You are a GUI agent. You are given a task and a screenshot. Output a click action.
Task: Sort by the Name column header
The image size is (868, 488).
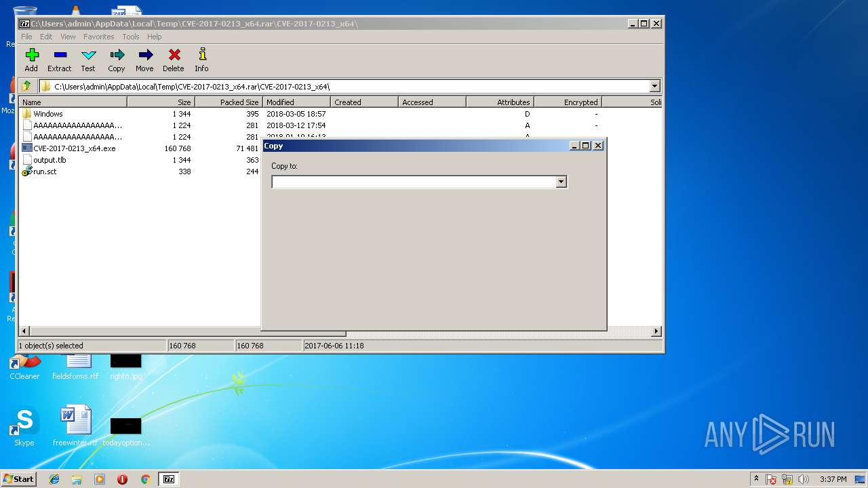click(73, 102)
